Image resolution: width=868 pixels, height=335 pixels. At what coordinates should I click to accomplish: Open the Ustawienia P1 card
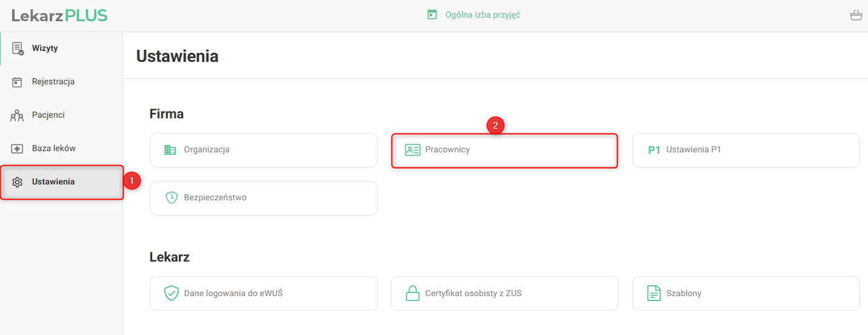pos(746,150)
